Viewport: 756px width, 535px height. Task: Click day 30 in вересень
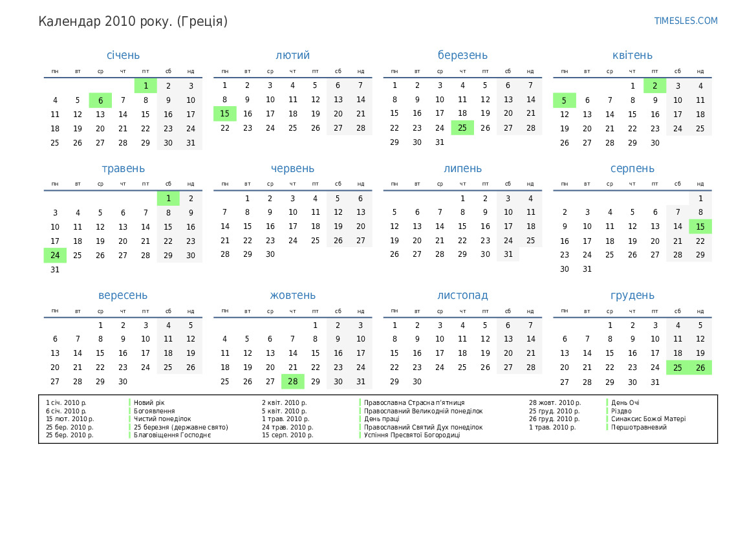123,382
